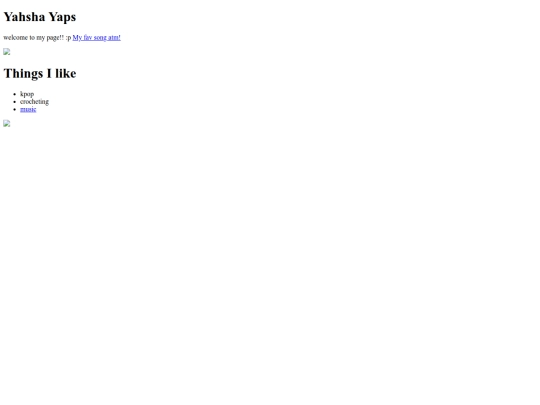This screenshot has width=540, height=405.
Task: Click the word 'like' in the second heading
Action: click(x=65, y=73)
